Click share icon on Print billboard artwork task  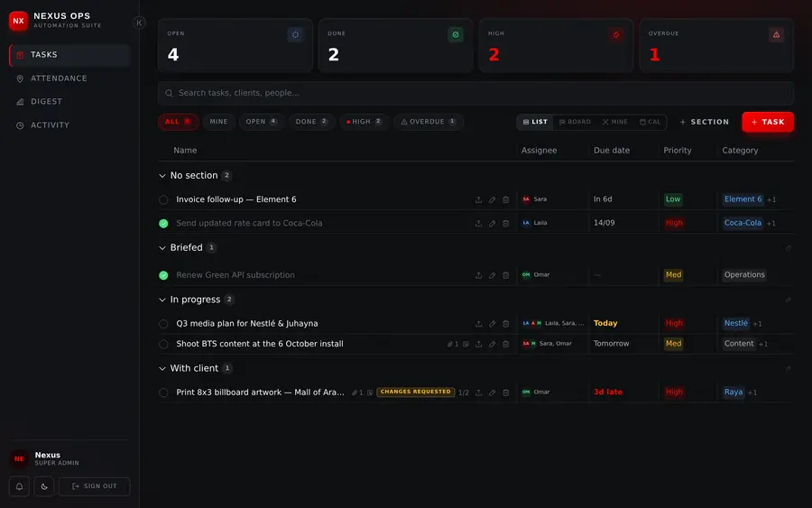coord(478,393)
